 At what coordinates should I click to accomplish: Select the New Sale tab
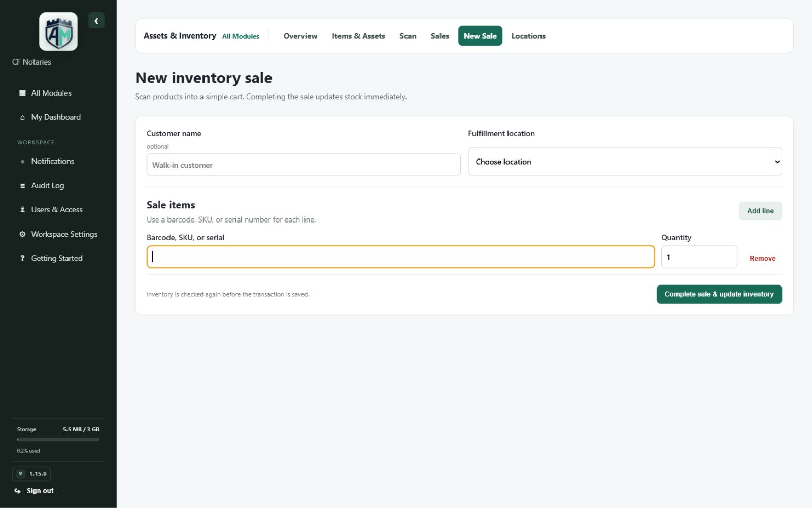click(x=480, y=36)
